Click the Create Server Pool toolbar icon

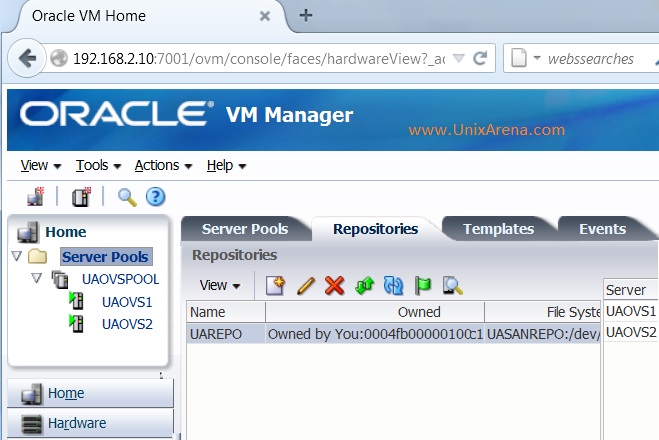pos(81,197)
